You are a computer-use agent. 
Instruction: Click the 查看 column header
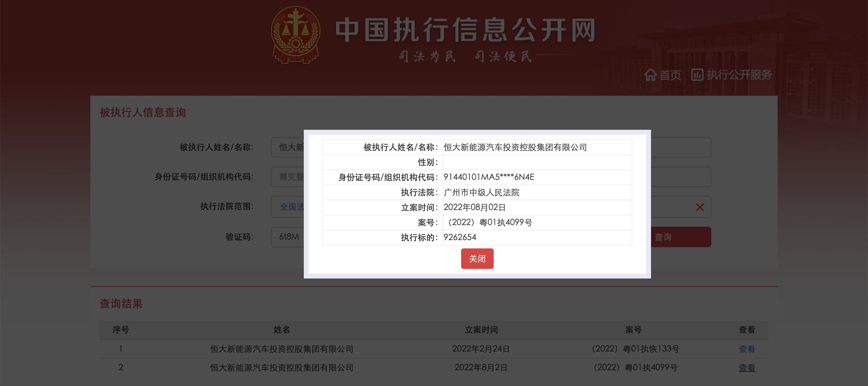[747, 330]
